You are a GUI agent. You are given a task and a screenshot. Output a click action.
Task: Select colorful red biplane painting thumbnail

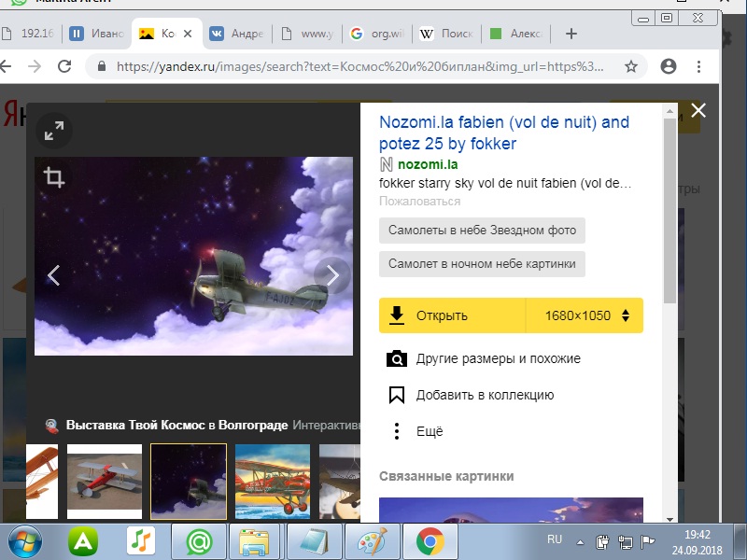click(x=273, y=482)
